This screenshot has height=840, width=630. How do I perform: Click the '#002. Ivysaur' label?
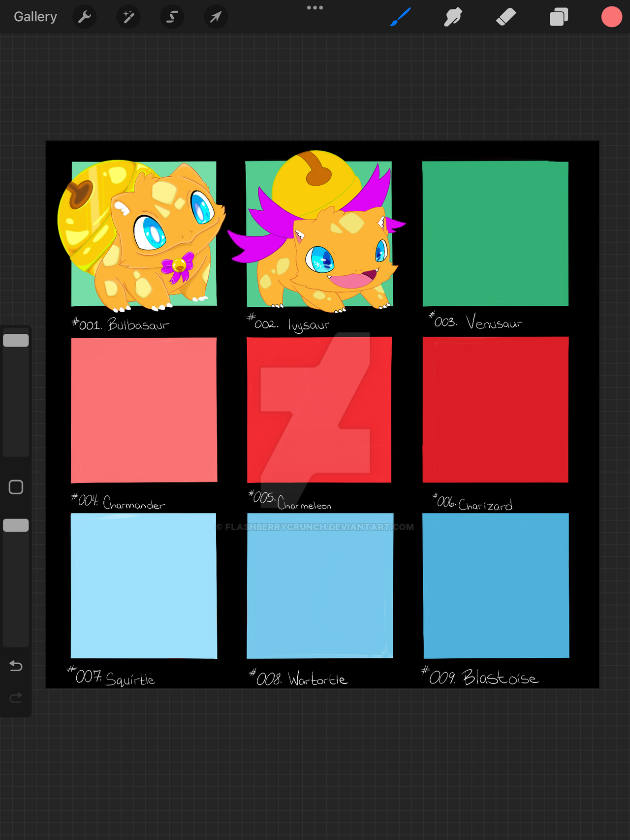[x=288, y=323]
